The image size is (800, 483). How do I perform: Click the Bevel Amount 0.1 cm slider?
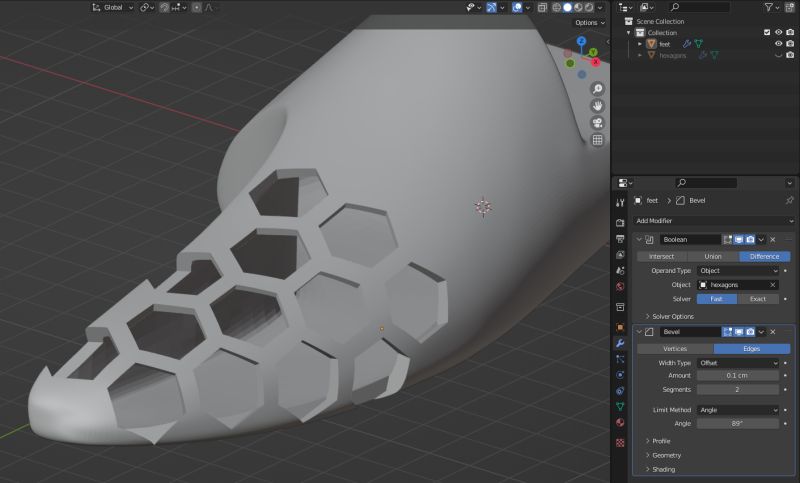click(738, 375)
